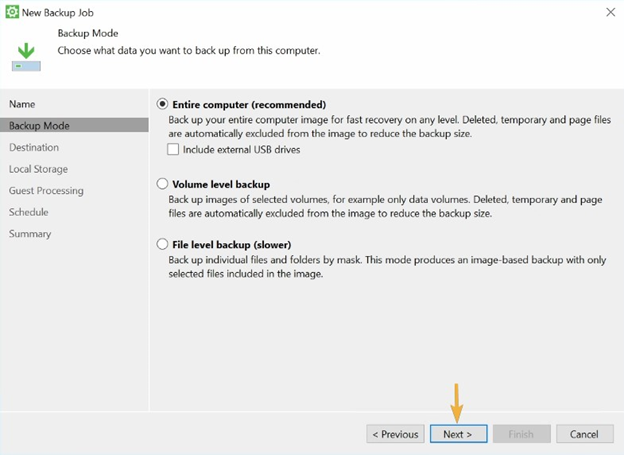Open the Destination step in sidebar
Screen dimensions: 624x455
34,147
